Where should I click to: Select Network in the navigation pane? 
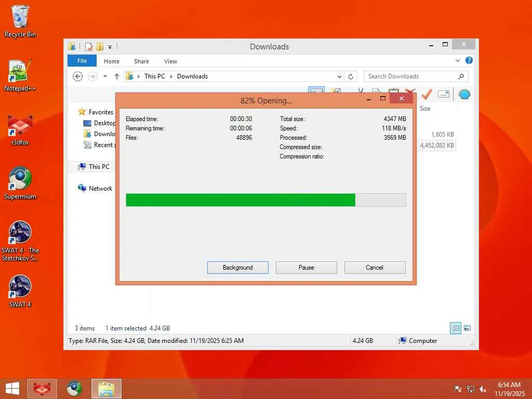tap(96, 188)
